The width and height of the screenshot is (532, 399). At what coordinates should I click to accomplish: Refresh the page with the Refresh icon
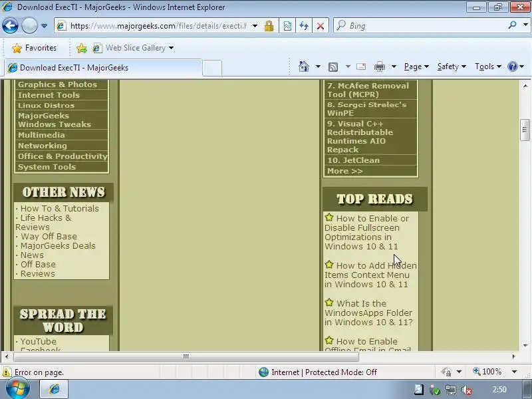[x=304, y=26]
